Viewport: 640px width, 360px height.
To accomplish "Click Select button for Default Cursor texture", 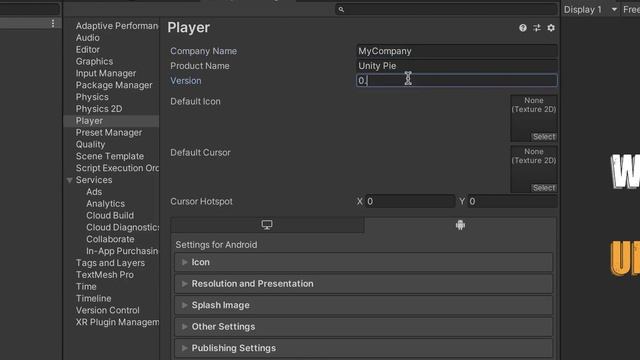I will click(544, 188).
